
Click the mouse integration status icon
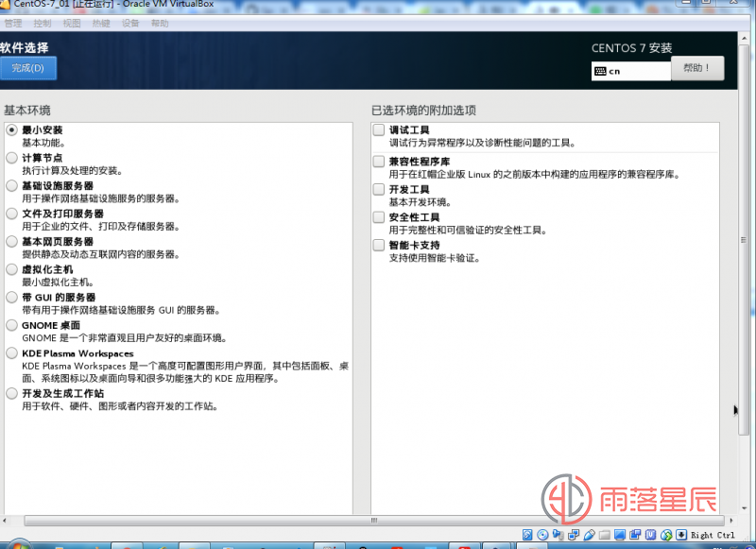[666, 535]
